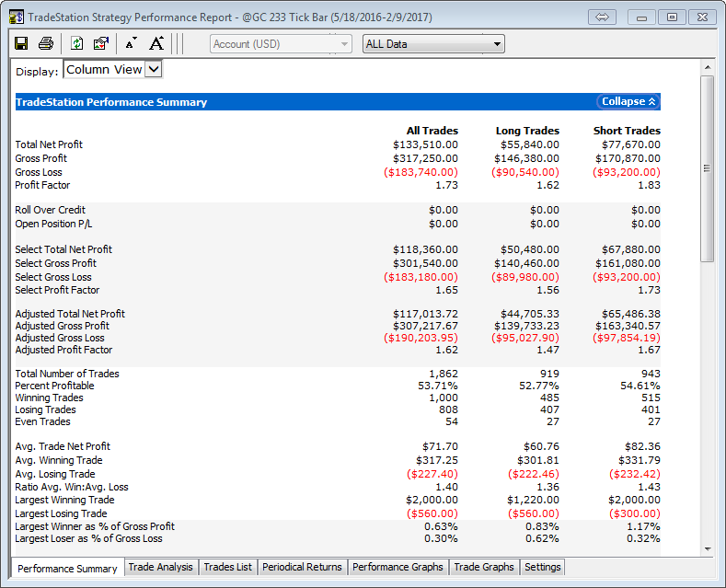Click the Even Trades label
726x588 pixels.
click(x=42, y=421)
